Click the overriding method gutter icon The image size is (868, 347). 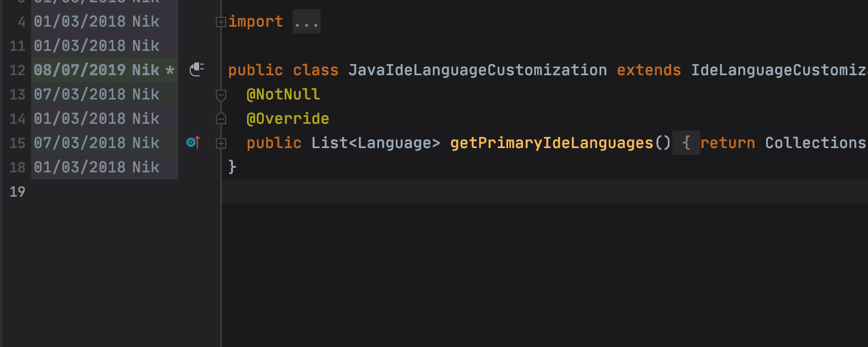[x=193, y=142]
